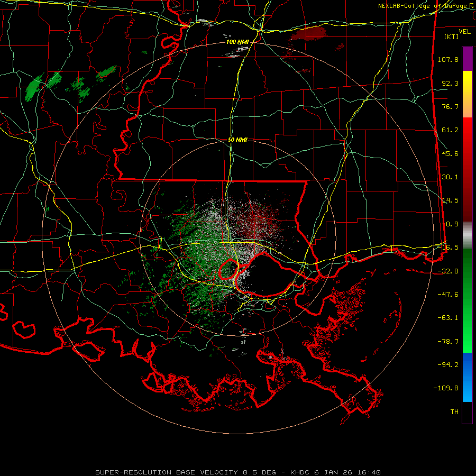
Task: Click the VEL legend title
Action: [464, 32]
